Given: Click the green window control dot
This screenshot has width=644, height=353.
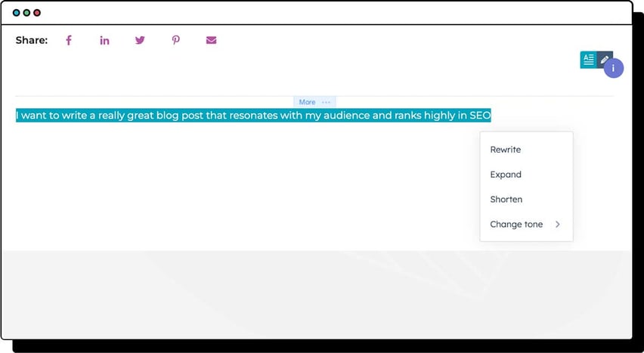Looking at the screenshot, I should tap(26, 13).
